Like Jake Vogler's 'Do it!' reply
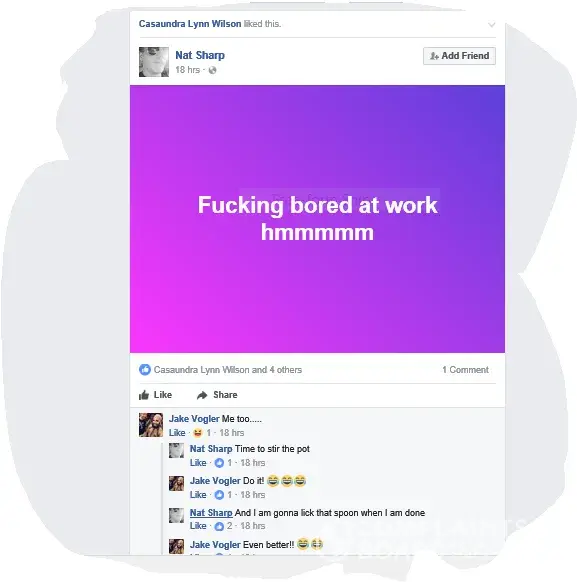The image size is (577, 582). tap(198, 495)
